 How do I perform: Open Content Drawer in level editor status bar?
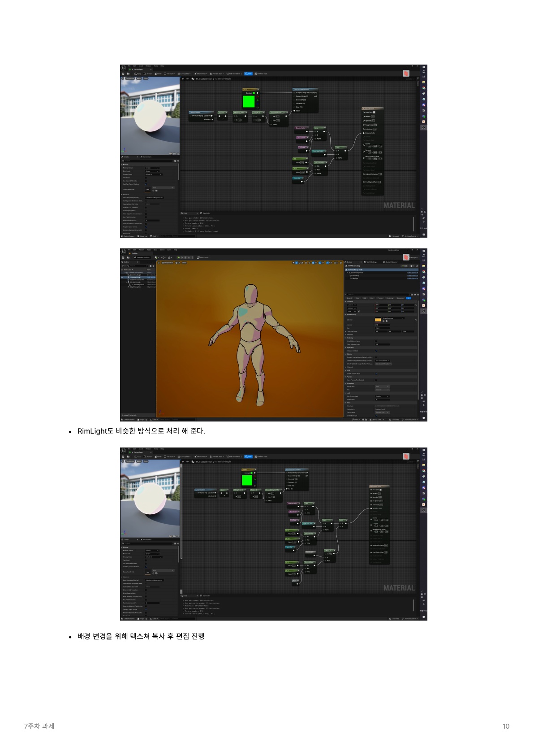point(128,420)
